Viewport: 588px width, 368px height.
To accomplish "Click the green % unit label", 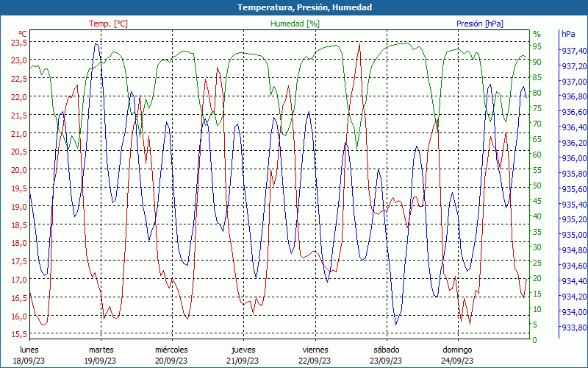I will (x=537, y=34).
